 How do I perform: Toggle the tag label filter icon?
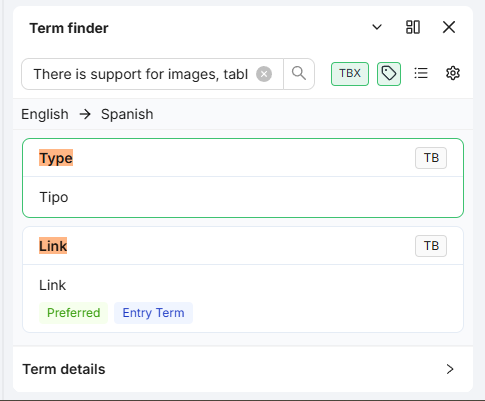pos(389,74)
